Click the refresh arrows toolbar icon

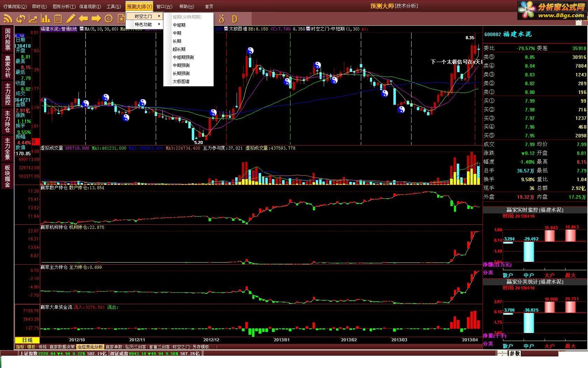[21, 19]
